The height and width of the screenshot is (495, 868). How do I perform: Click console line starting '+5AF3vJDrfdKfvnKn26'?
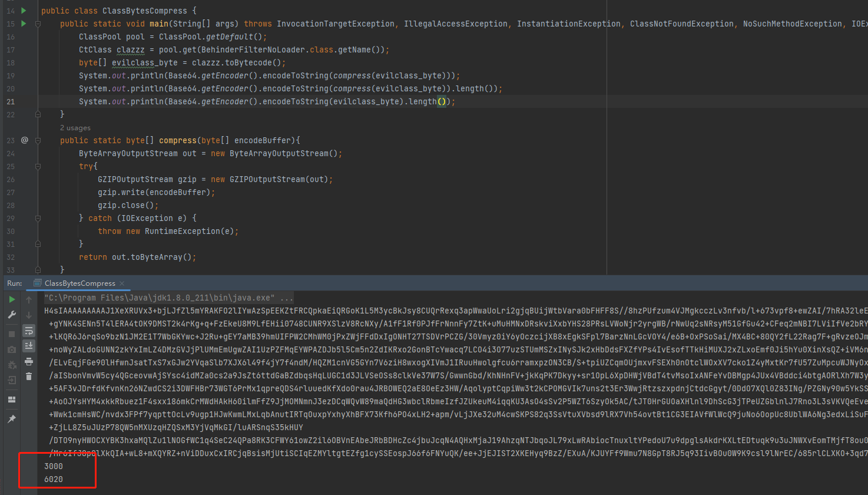(x=458, y=388)
